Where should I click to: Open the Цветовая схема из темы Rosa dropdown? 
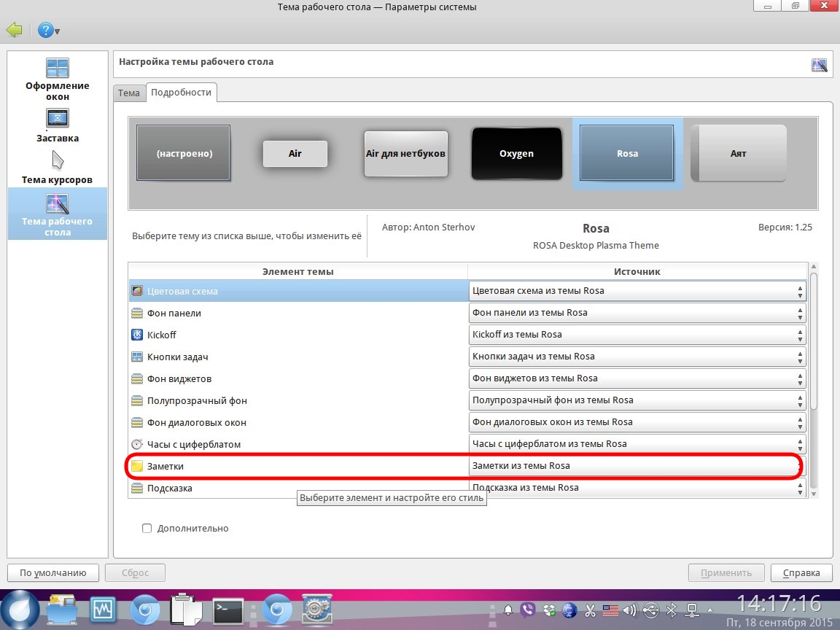tap(637, 291)
